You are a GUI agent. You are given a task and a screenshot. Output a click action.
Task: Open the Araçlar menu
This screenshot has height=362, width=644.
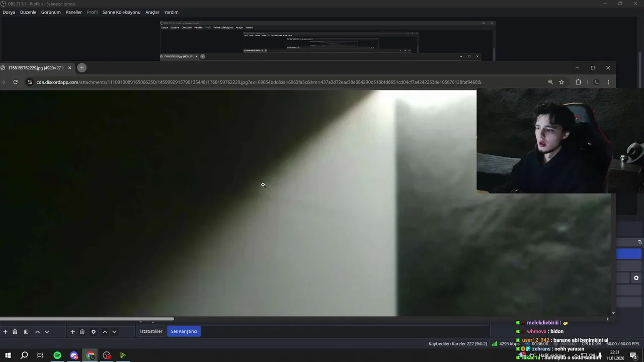tap(152, 12)
